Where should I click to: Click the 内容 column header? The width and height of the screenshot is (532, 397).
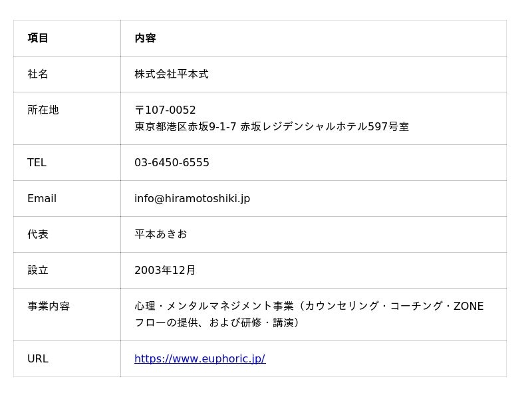coord(145,38)
